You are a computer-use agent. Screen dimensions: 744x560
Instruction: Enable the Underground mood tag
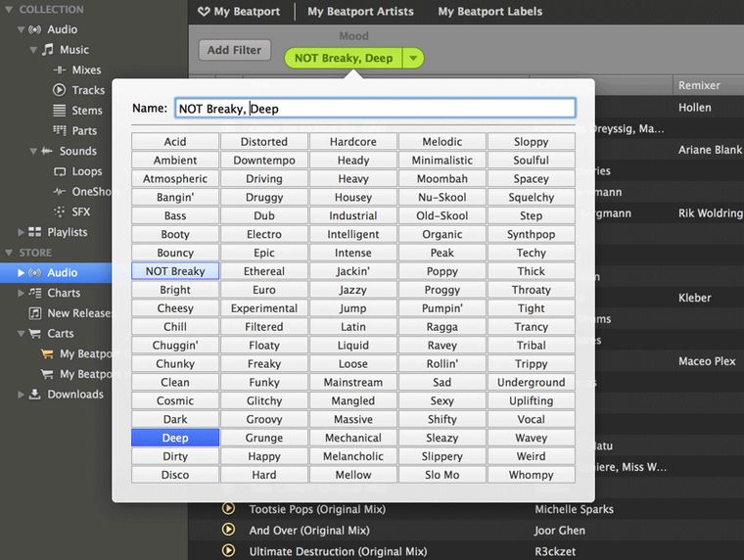pos(531,382)
